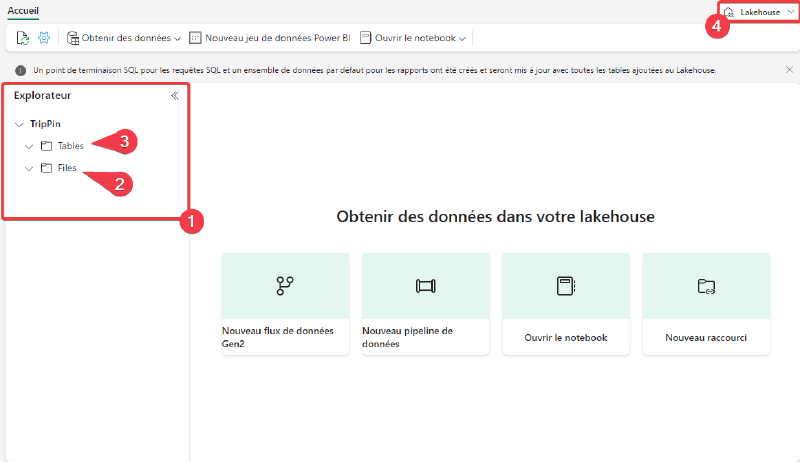Click the dataflow Gen2 branch icon
Viewport: 800px width, 462px height.
pos(285,286)
